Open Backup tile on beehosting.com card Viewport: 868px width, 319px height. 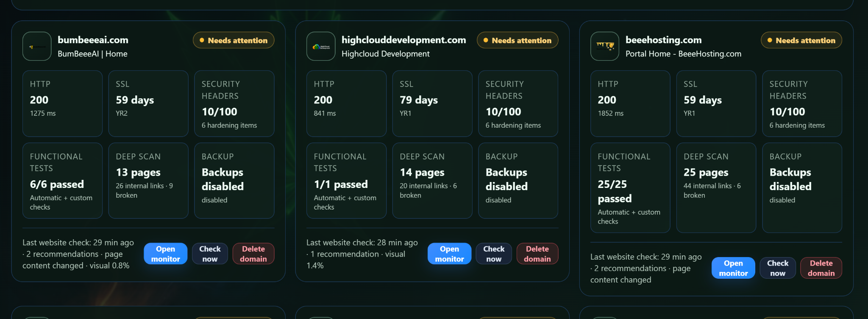click(802, 188)
